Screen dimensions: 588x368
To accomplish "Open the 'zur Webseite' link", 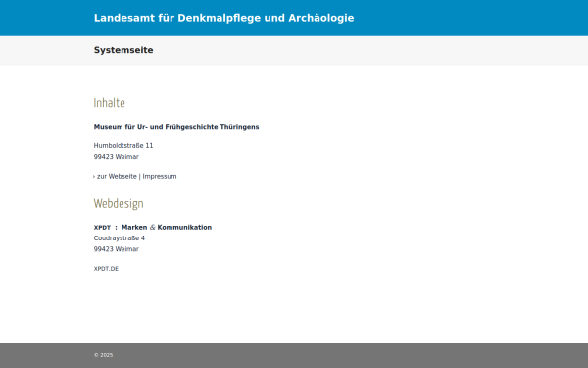I will coord(117,176).
